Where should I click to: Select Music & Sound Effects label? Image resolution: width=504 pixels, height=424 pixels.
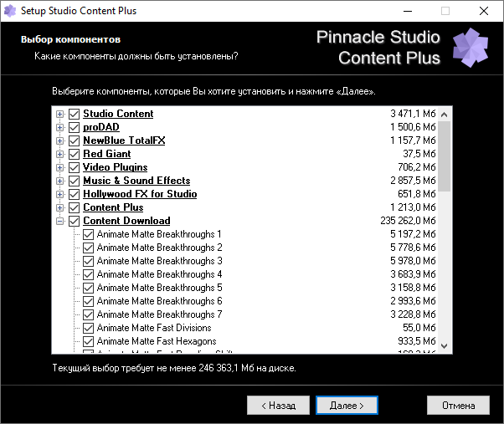(x=136, y=181)
